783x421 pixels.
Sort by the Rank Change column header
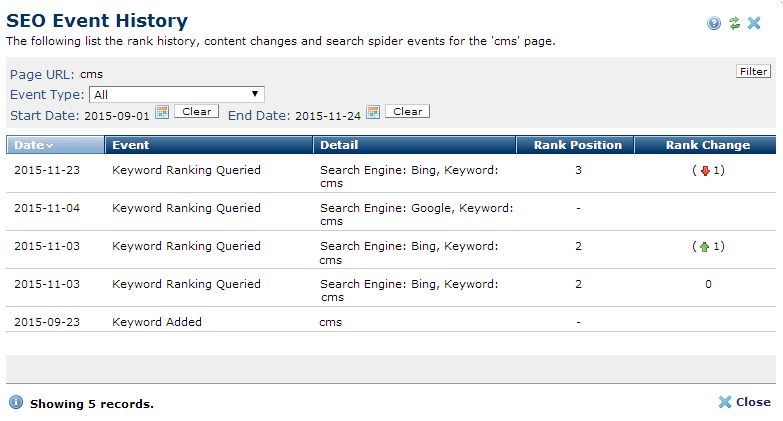[x=707, y=145]
